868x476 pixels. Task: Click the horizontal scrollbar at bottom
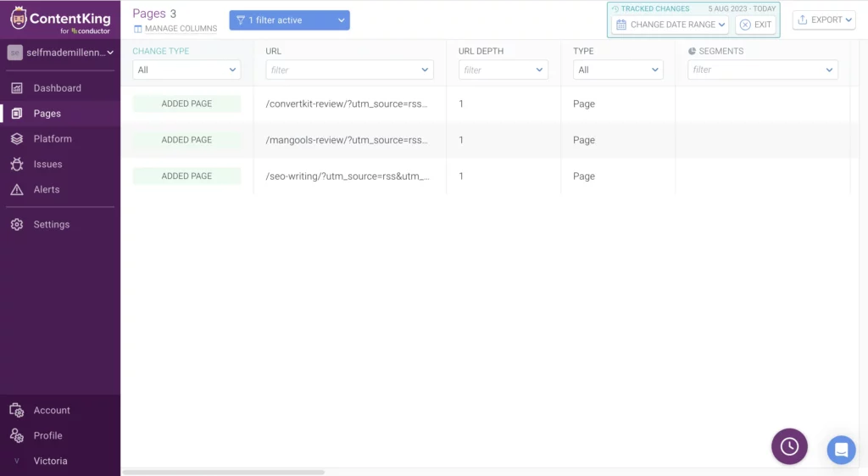click(223, 472)
